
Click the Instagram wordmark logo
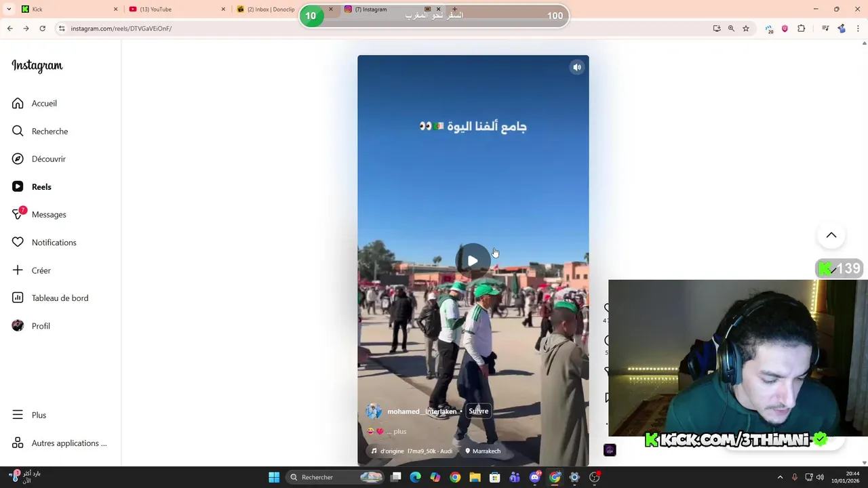37,66
